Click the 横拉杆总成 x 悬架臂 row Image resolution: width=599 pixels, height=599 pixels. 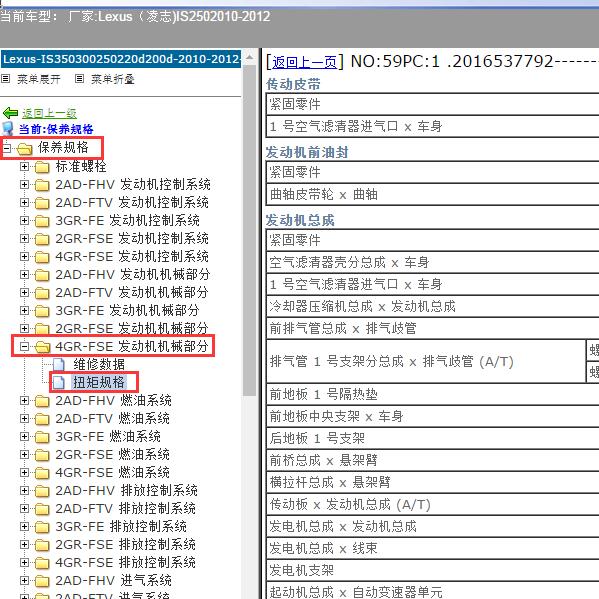click(432, 482)
